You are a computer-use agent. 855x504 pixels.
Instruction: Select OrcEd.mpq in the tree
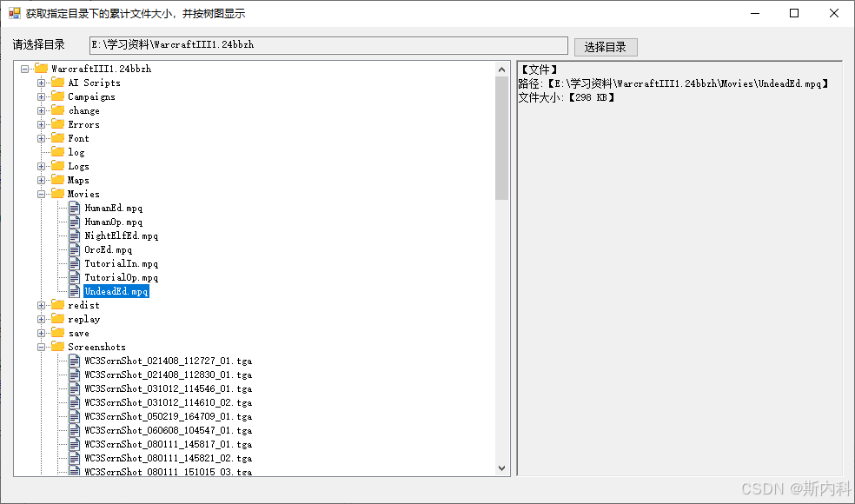coord(108,249)
